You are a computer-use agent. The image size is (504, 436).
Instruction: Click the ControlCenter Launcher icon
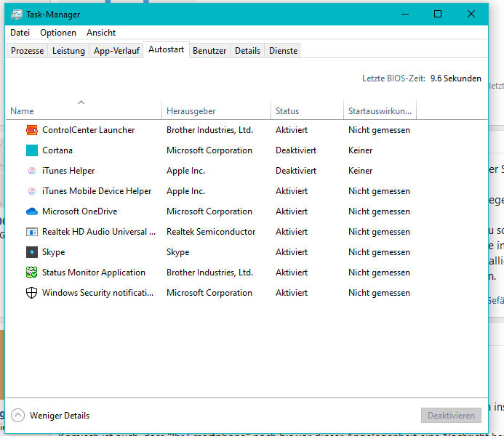tap(31, 130)
